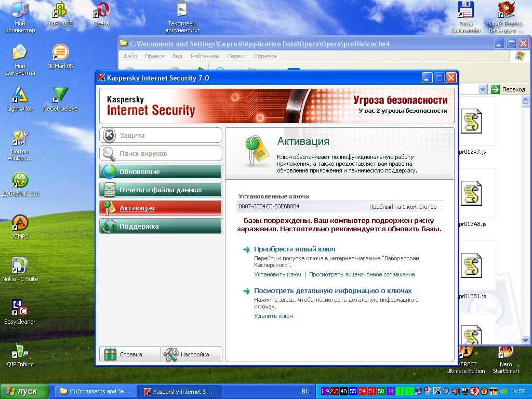
Task: Click the Удалить ключ link
Action: (x=273, y=316)
